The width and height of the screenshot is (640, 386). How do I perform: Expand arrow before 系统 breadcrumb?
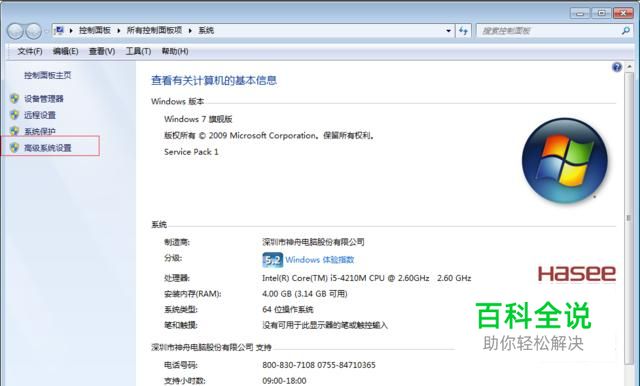190,31
